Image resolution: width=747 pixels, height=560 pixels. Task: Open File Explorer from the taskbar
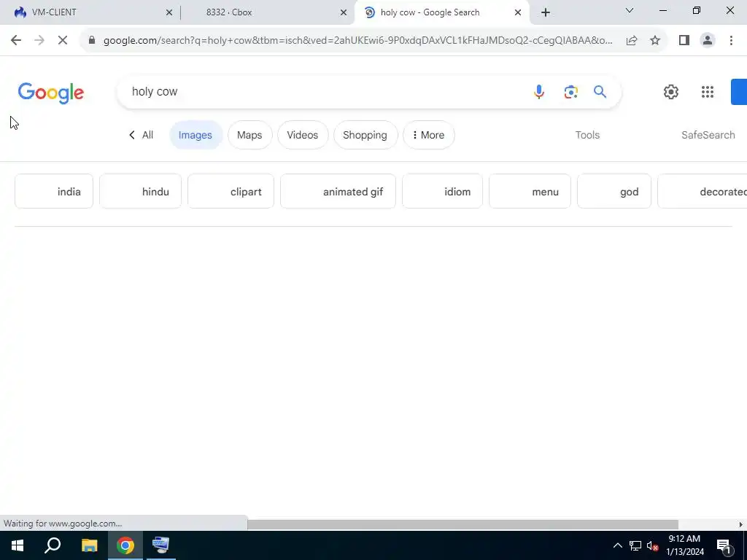89,545
